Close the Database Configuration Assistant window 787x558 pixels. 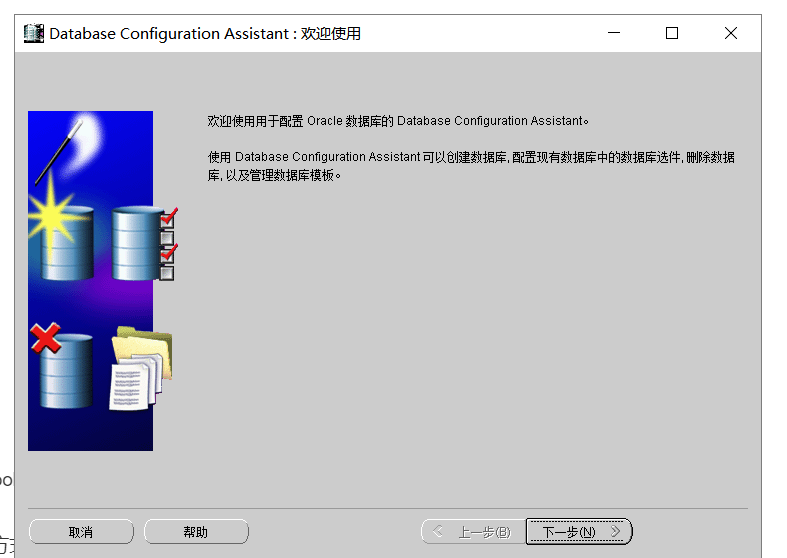click(x=731, y=33)
